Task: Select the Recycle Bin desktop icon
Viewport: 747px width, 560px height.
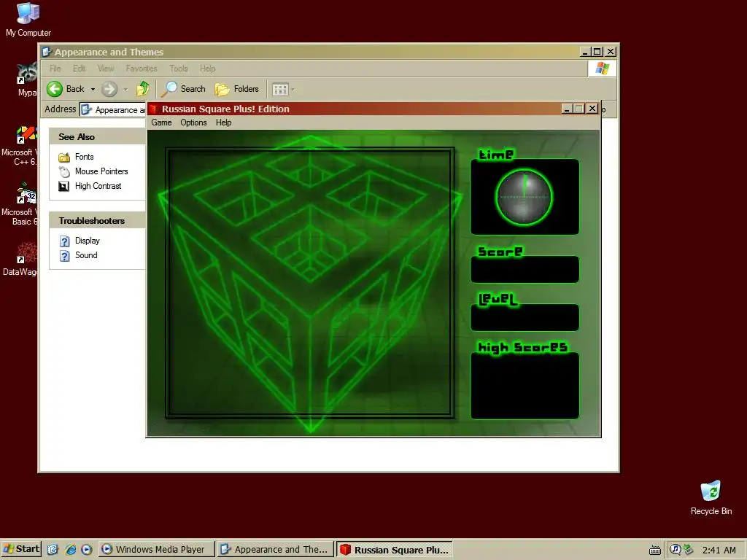Action: [x=711, y=498]
